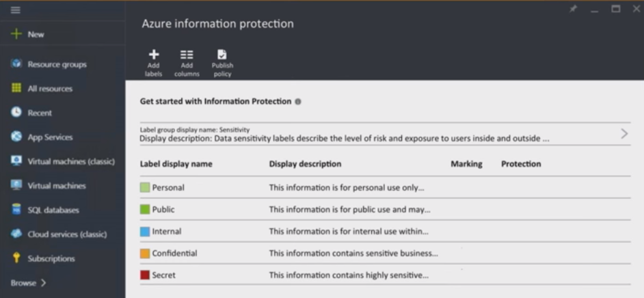
Task: Open Virtual machines (classic) menu item
Action: tap(70, 161)
